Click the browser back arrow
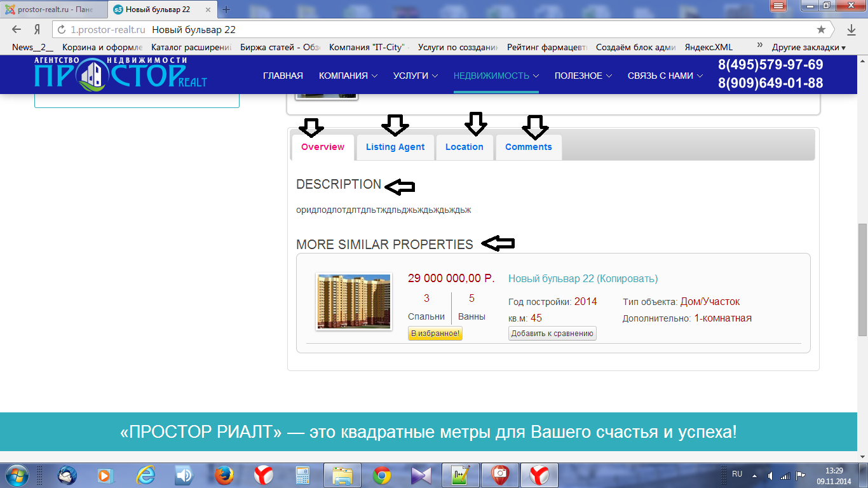This screenshot has height=488, width=868. pyautogui.click(x=17, y=30)
